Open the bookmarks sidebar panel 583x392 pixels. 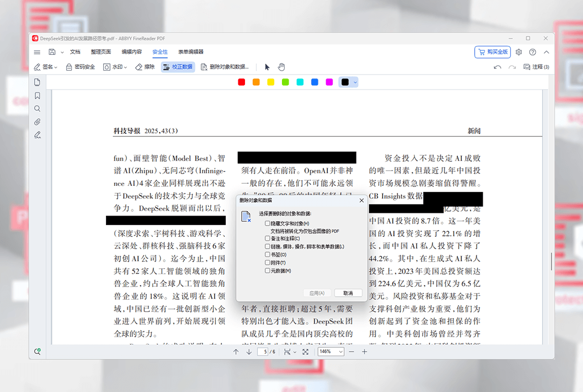[x=37, y=96]
